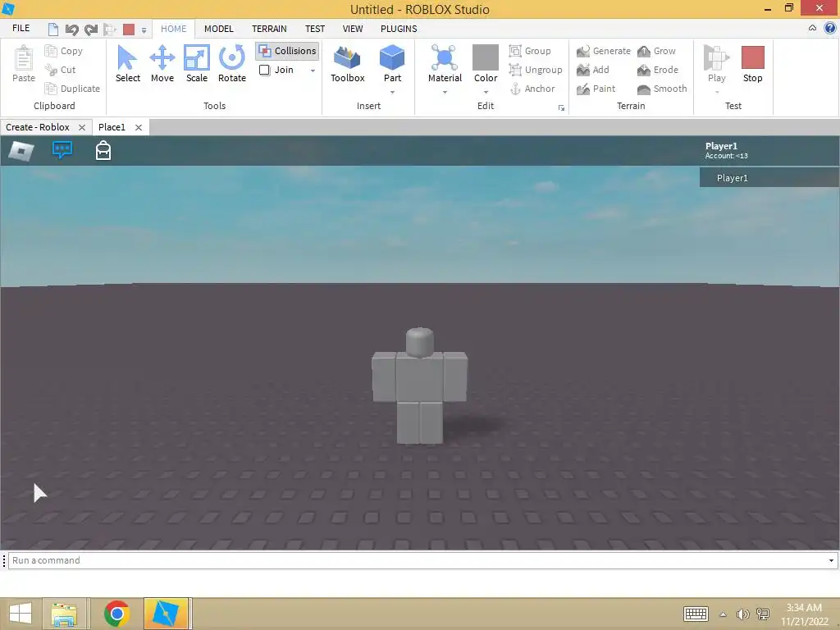Click the Redo arrow
Viewport: 840px width, 630px height.
90,29
